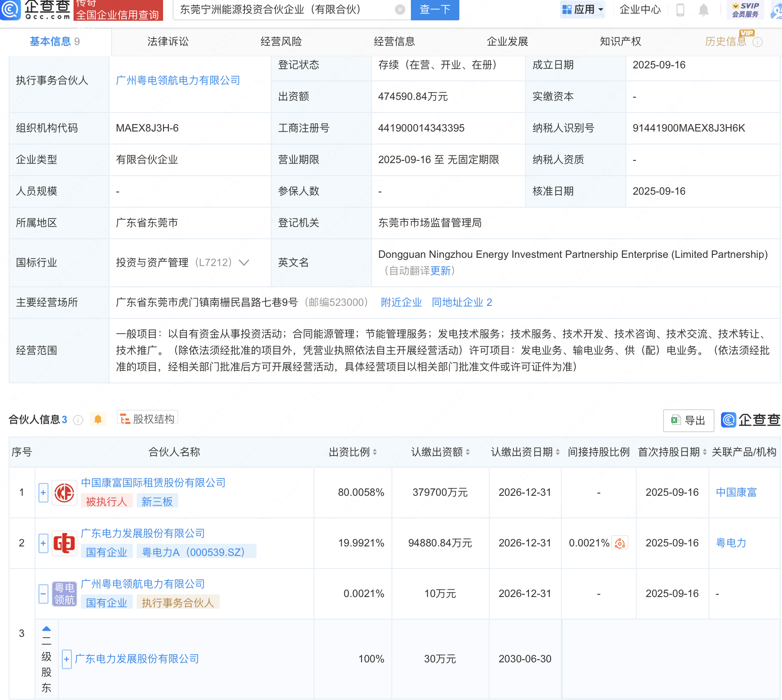
Task: Switch to 经营风险 tab
Action: pyautogui.click(x=281, y=42)
